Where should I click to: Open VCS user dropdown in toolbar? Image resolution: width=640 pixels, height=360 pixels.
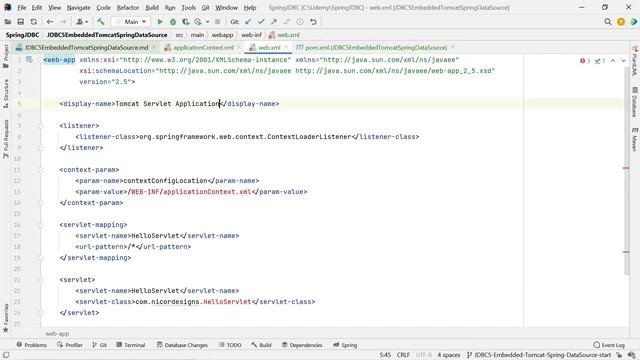pyautogui.click(x=82, y=22)
